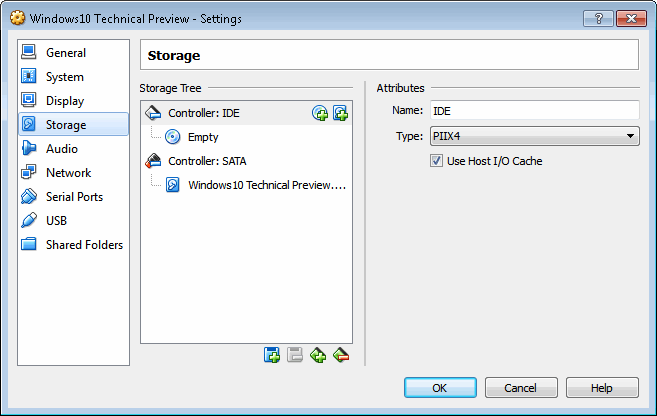
Task: Click the question mark help title button
Action: pos(598,18)
